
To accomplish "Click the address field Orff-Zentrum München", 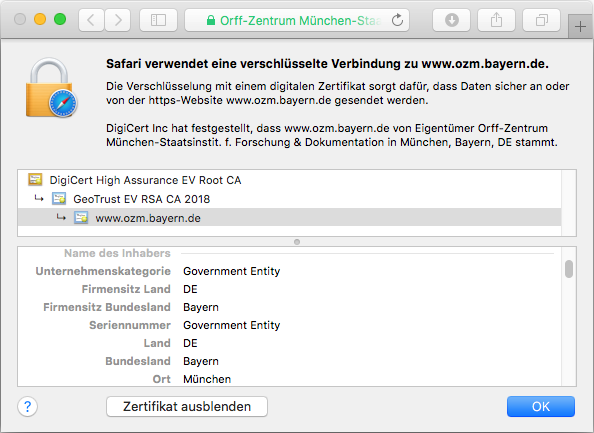I will [x=297, y=20].
